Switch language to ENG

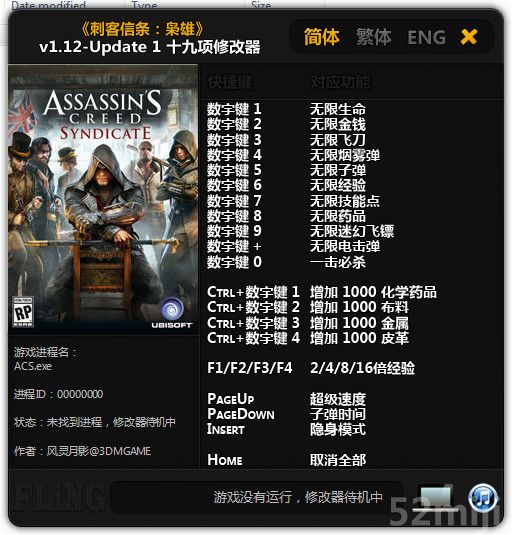pyautogui.click(x=426, y=37)
